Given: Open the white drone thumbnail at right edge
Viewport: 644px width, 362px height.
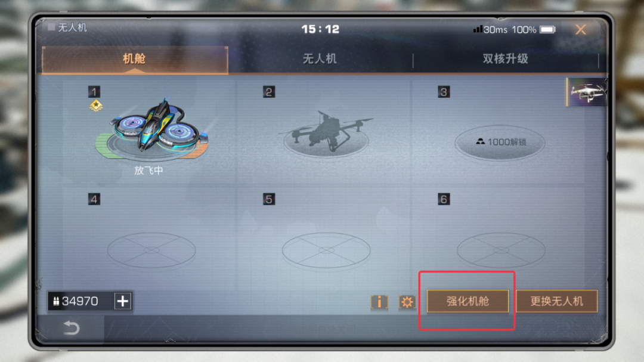Looking at the screenshot, I should [587, 92].
